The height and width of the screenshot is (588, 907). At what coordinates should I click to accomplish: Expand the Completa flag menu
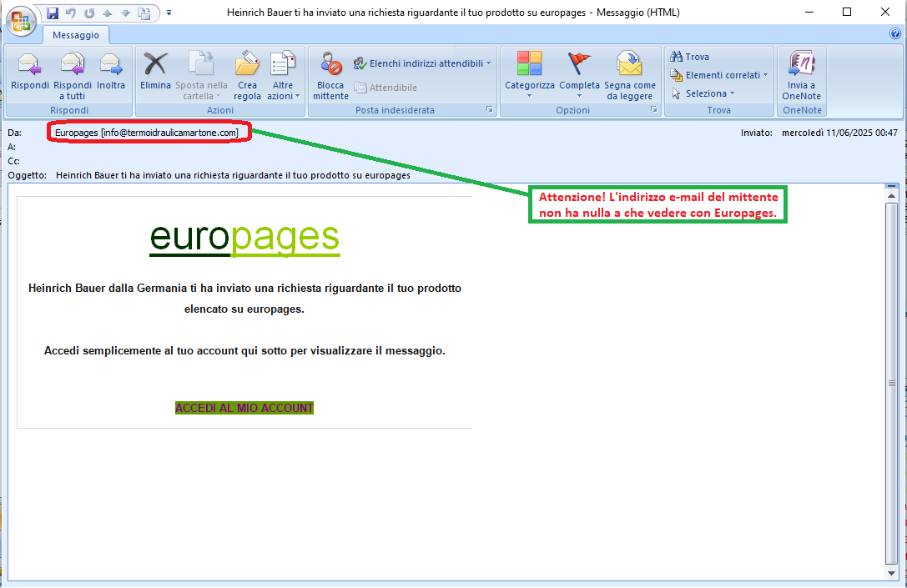point(579,74)
